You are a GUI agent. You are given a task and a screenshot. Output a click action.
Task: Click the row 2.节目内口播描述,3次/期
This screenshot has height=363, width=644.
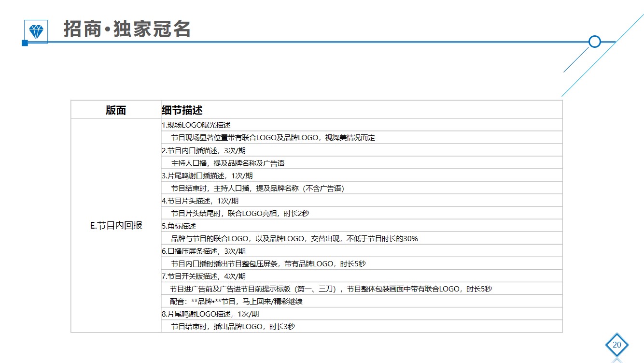[x=362, y=150]
